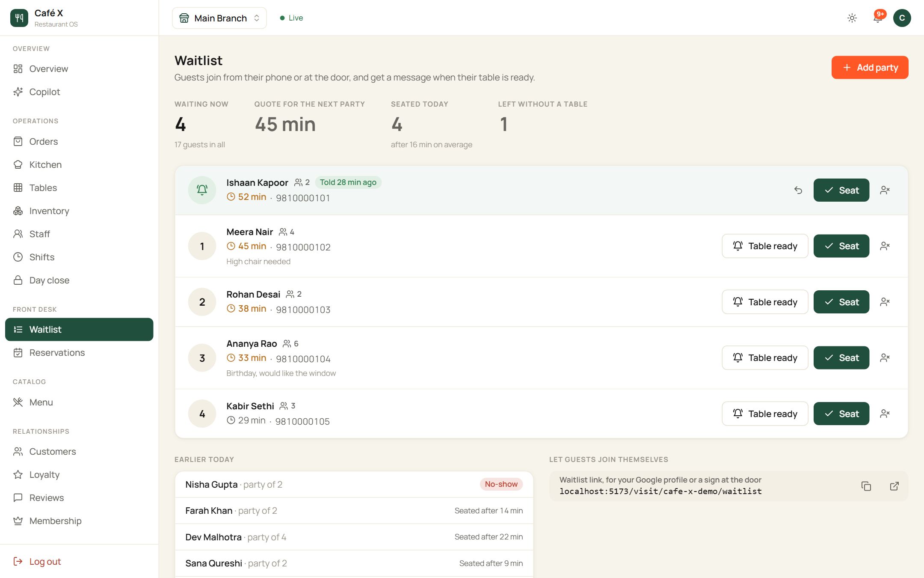Open the Staff page
Viewport: 924px width, 578px height.
[x=79, y=234]
